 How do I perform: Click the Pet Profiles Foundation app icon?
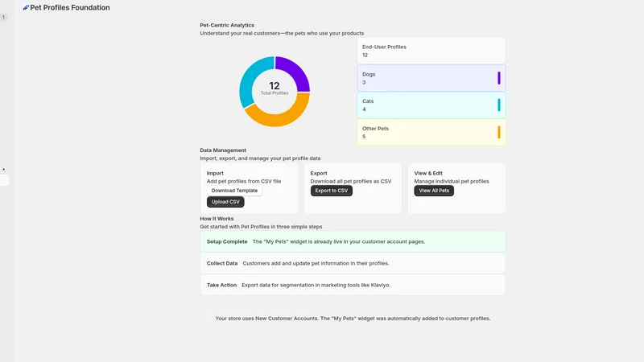click(26, 7)
